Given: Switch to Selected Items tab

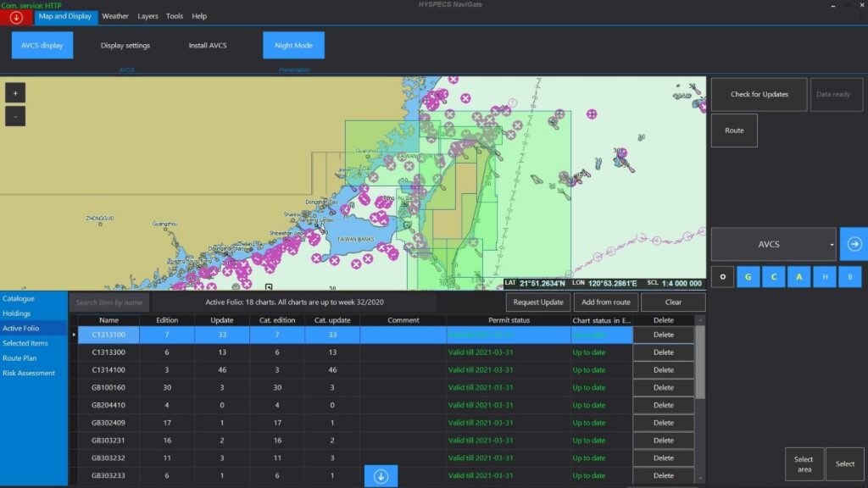Looking at the screenshot, I should (x=33, y=343).
